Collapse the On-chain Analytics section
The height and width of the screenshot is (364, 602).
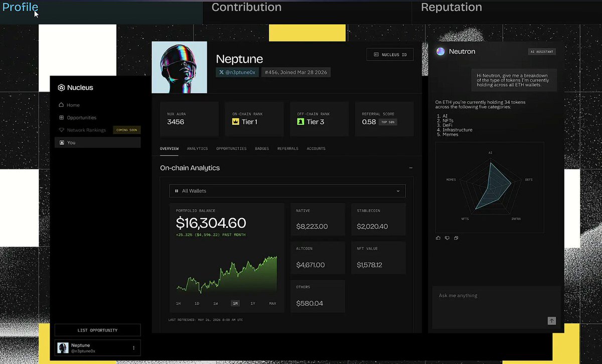(x=411, y=168)
